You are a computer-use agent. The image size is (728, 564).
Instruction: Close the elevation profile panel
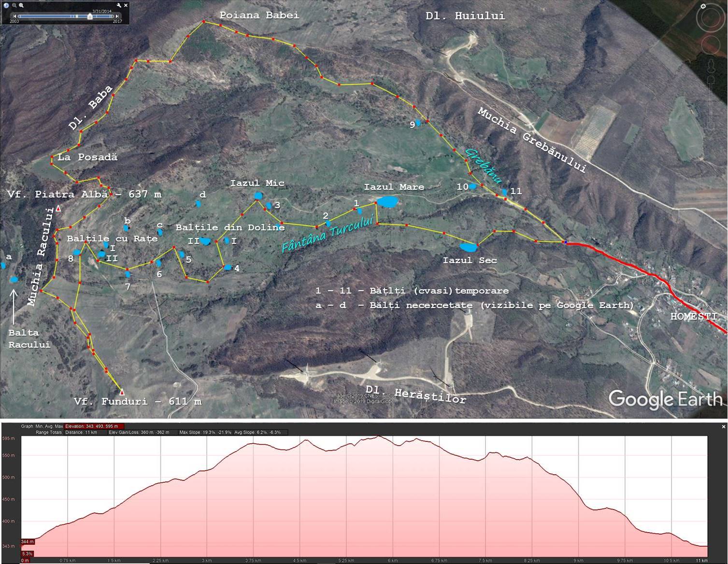click(x=723, y=427)
